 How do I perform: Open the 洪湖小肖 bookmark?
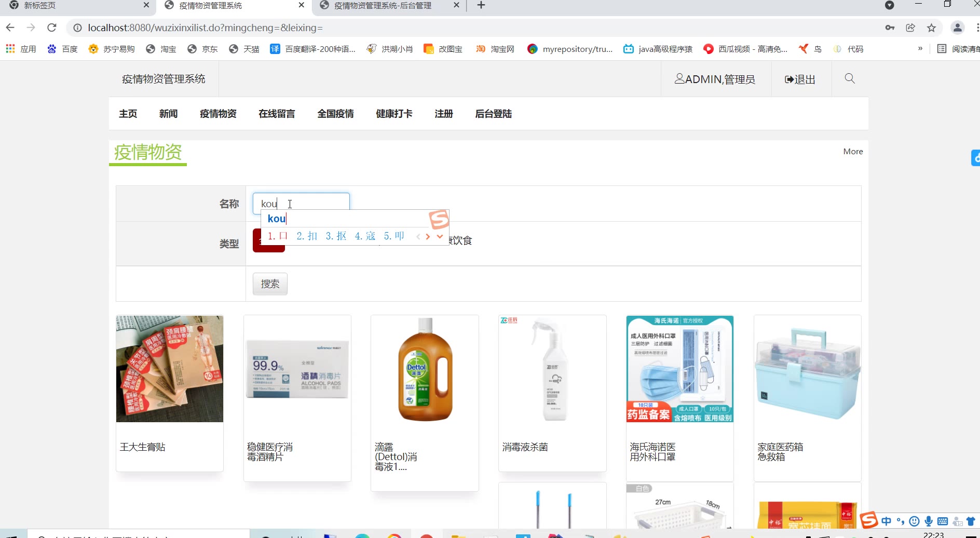click(x=390, y=49)
